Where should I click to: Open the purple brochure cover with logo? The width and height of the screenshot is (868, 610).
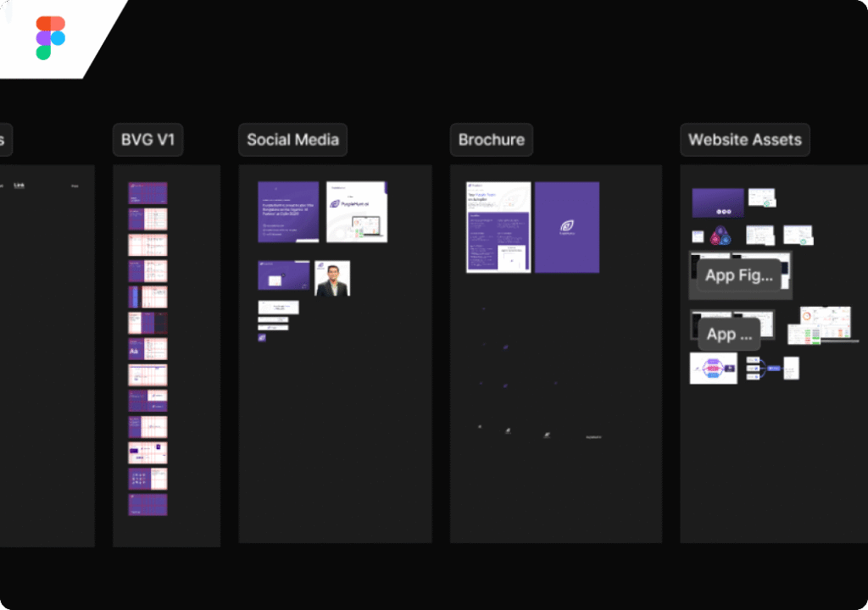pos(566,227)
